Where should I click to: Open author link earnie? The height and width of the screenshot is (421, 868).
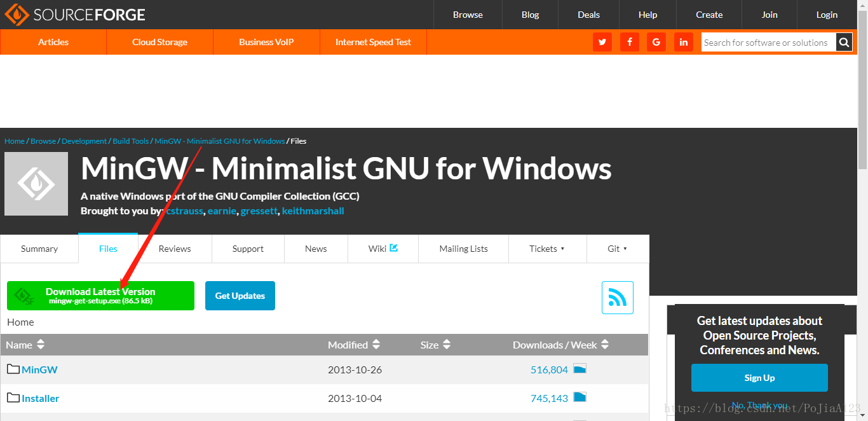point(222,210)
